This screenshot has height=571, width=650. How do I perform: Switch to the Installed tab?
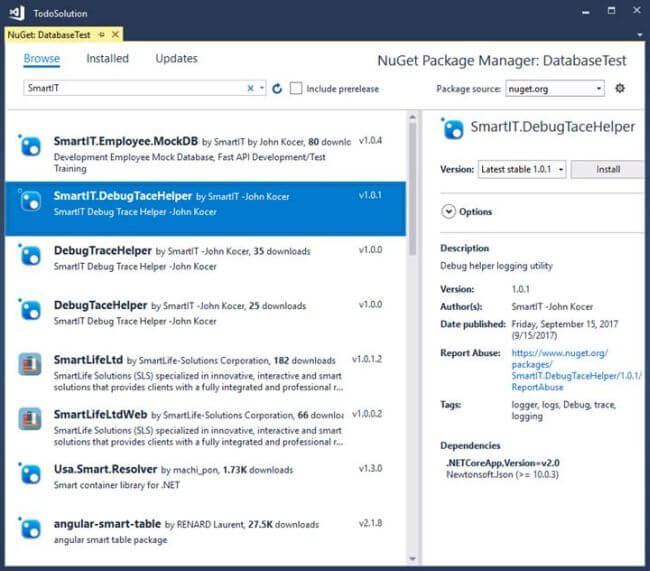[x=107, y=58]
